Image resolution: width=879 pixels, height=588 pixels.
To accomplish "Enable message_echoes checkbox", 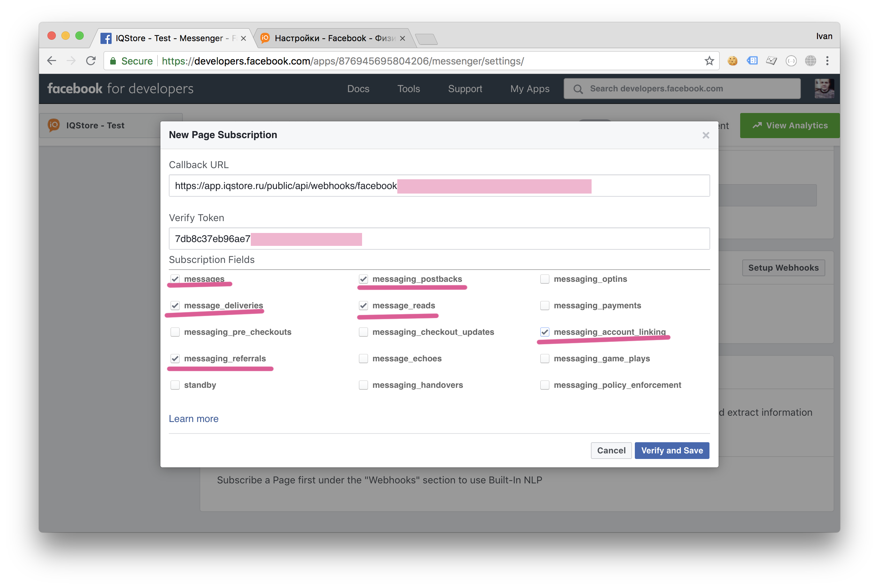I will tap(363, 359).
